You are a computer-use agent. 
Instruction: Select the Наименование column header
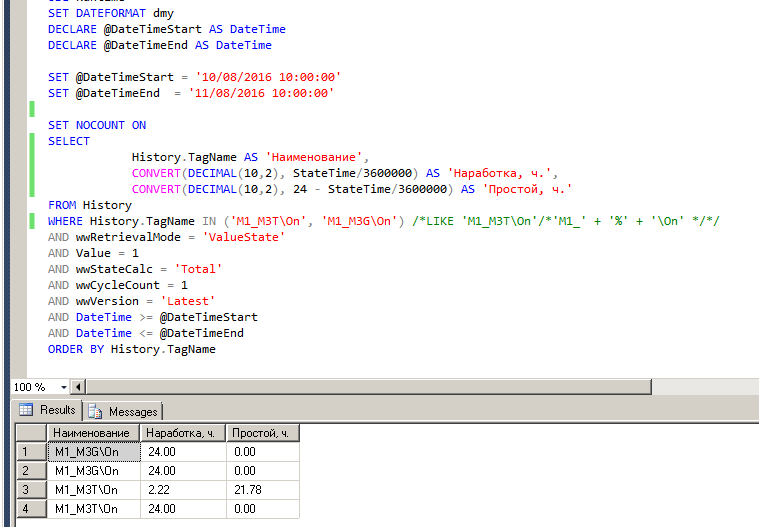[x=93, y=432]
